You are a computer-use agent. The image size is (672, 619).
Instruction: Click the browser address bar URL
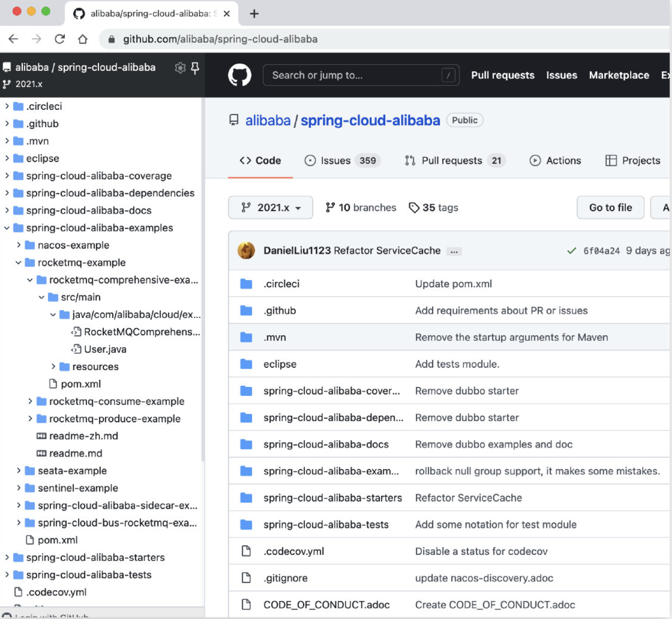tap(220, 39)
